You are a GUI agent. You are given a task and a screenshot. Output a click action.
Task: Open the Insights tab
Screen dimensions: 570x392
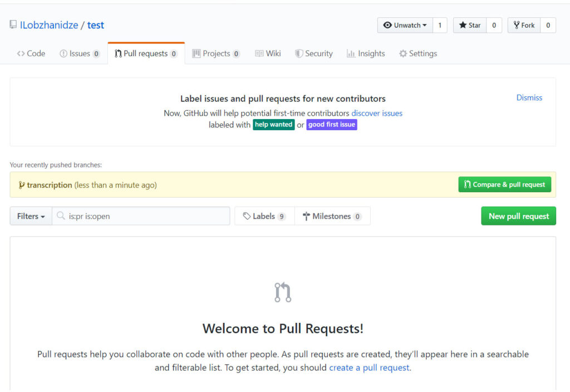tap(366, 53)
